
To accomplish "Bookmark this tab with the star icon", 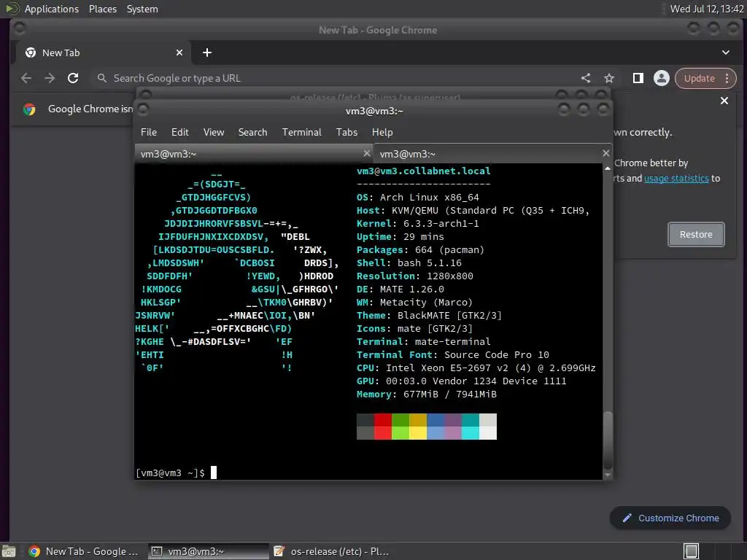I will [609, 78].
